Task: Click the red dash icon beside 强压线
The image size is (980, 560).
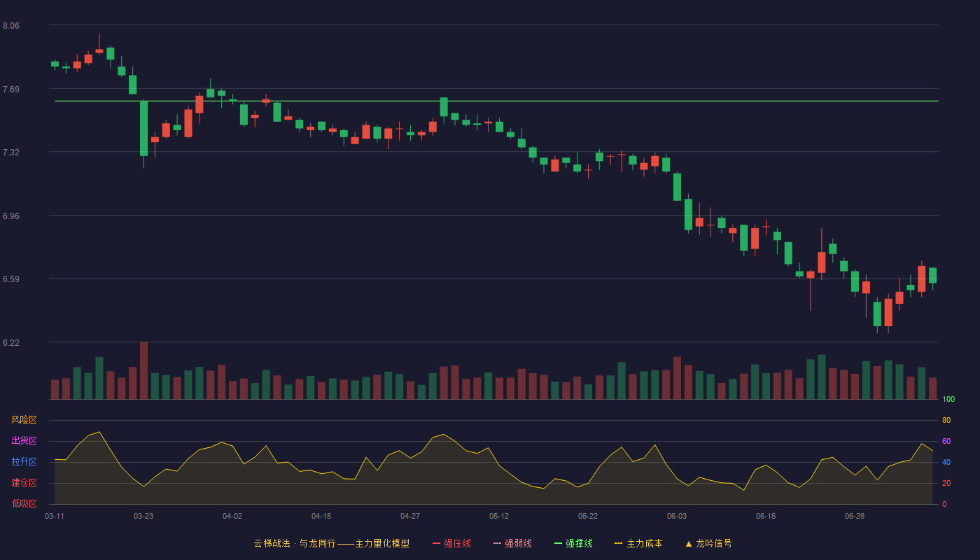Action: point(436,543)
